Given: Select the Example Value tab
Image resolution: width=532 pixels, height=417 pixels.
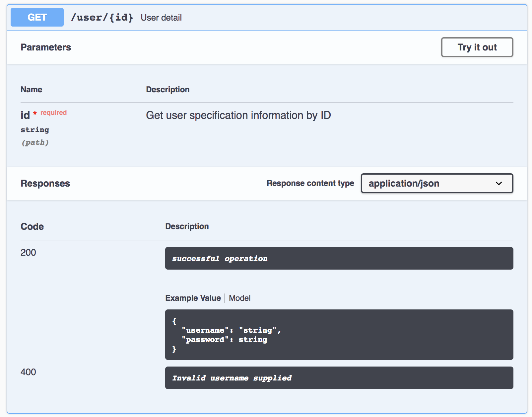Looking at the screenshot, I should tap(193, 298).
